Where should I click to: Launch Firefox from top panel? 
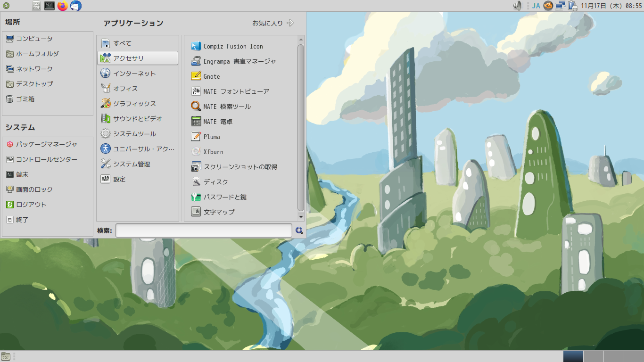pyautogui.click(x=62, y=6)
